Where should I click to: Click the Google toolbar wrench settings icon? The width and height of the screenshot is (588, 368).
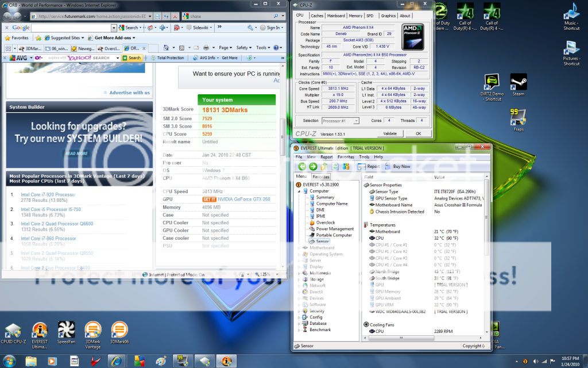(250, 28)
